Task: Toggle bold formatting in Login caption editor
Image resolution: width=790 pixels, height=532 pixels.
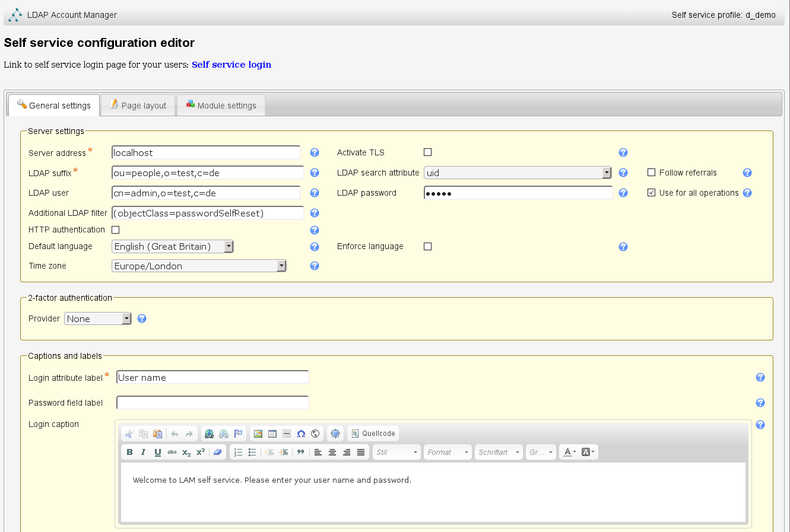Action: point(129,452)
